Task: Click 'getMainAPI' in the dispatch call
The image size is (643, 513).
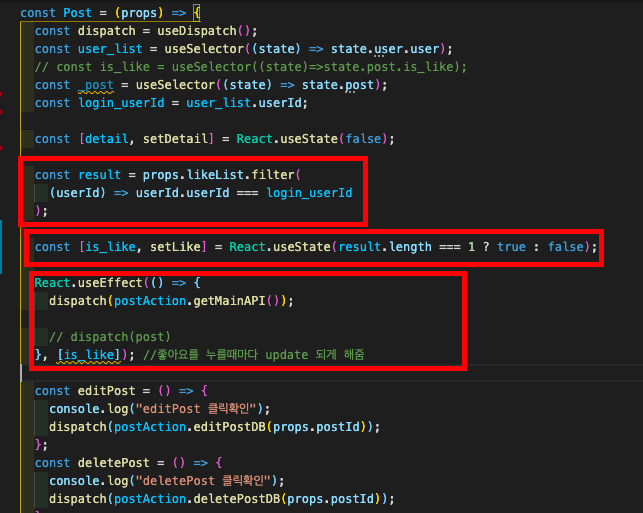Action: click(x=229, y=301)
